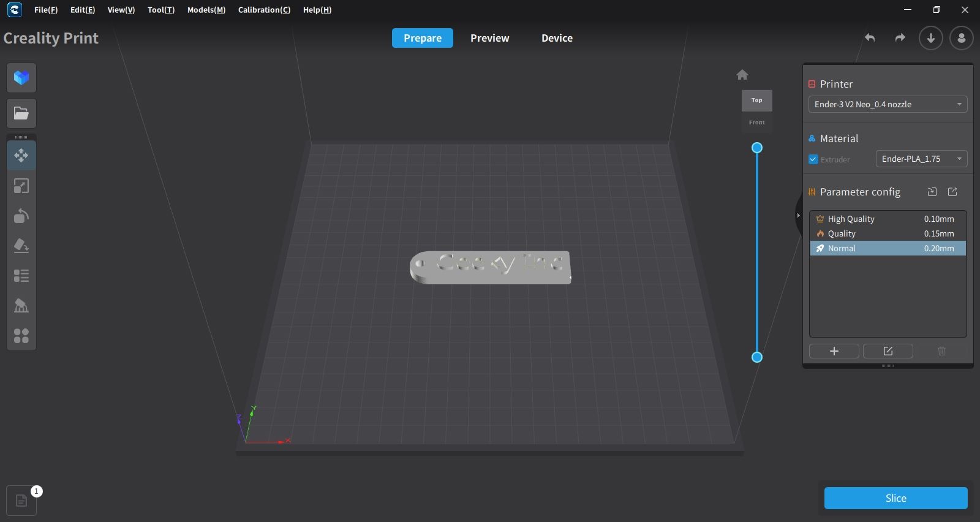
Task: Click the Slice button
Action: [896, 498]
